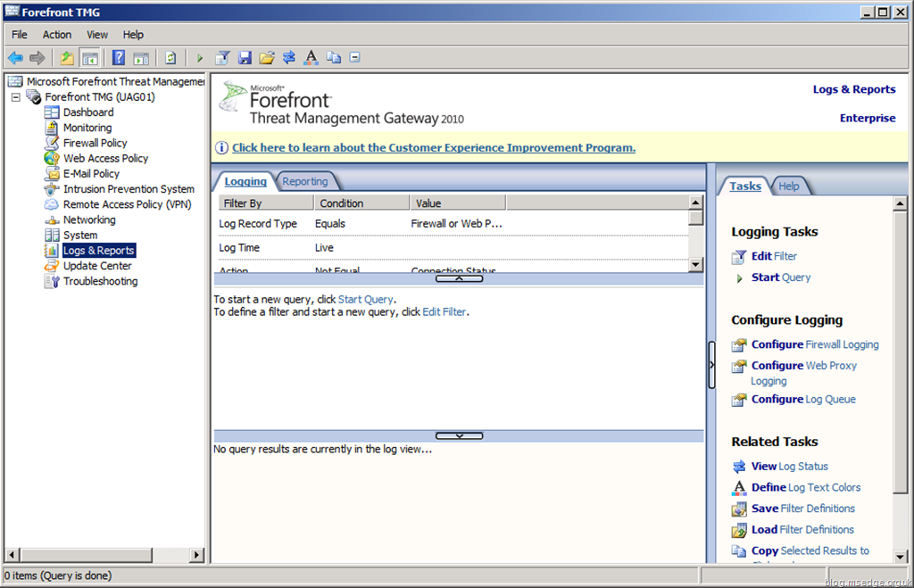Collapse the Forefront TMG (UAG01) tree node
The width and height of the screenshot is (914, 588).
pyautogui.click(x=16, y=97)
